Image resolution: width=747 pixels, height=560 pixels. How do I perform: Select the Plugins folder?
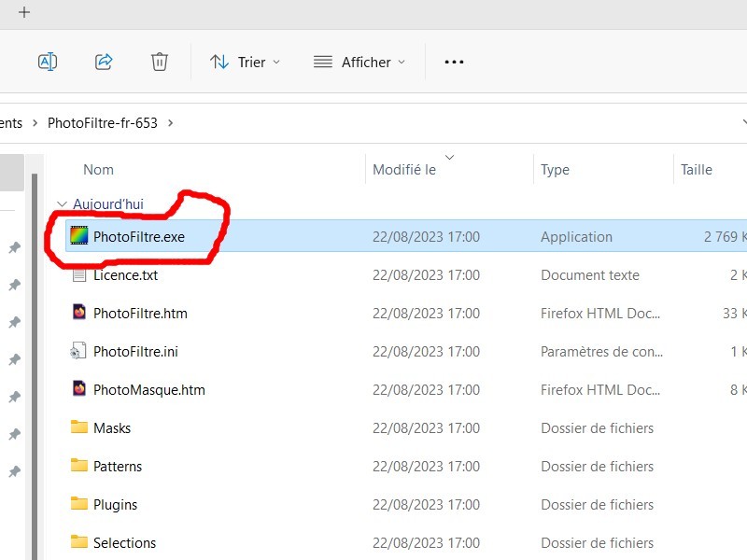pyautogui.click(x=115, y=505)
